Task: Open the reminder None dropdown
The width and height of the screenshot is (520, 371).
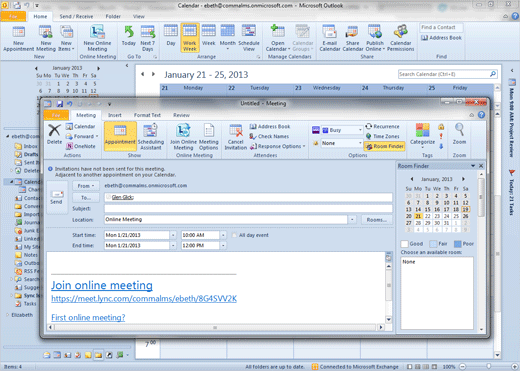Action: pos(360,143)
